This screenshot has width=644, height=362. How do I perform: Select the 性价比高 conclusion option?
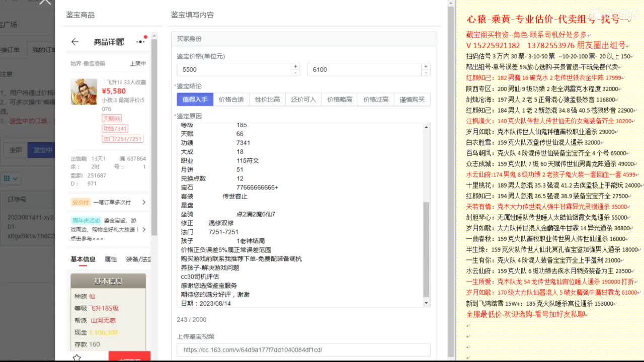[x=267, y=100]
